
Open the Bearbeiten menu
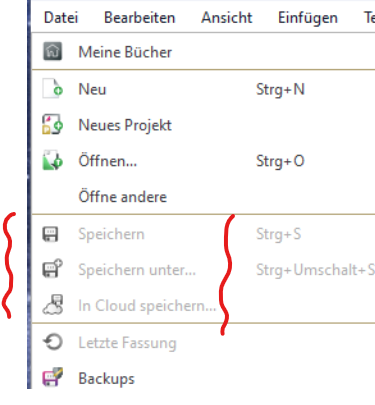[139, 17]
